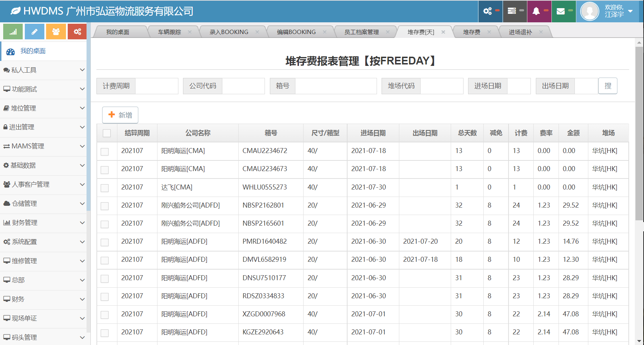
Task: Open the notifications bell icon
Action: [x=536, y=11]
